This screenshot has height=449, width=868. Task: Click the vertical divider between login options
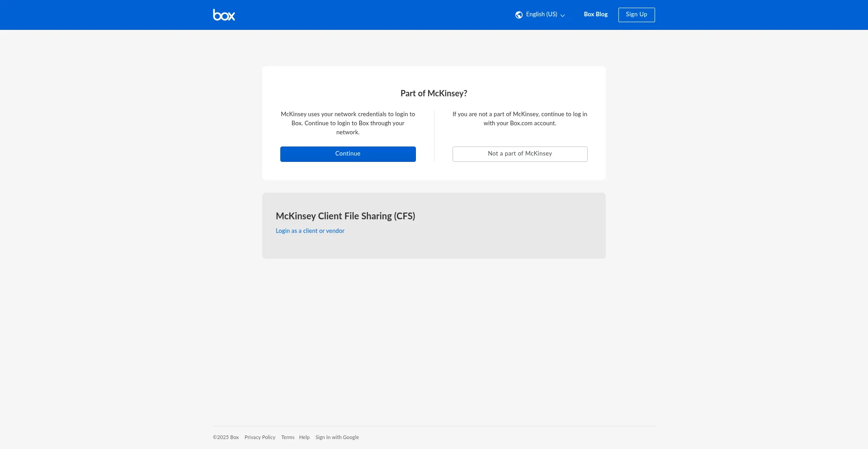(x=434, y=136)
